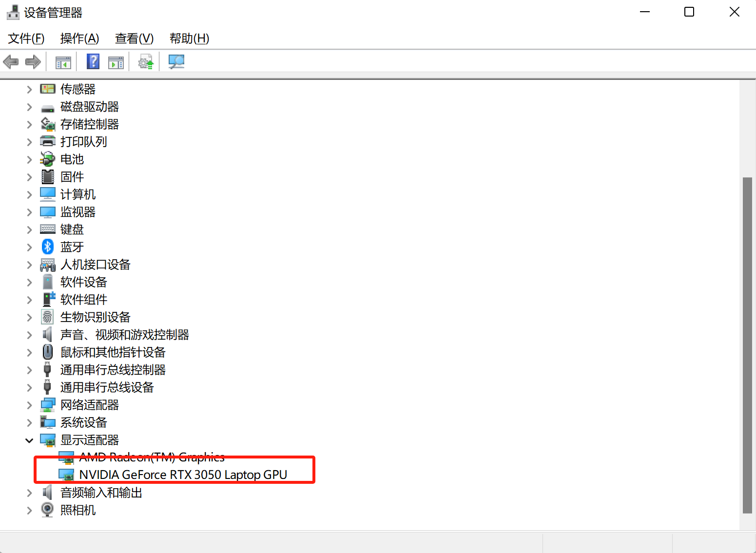Open the 查看(V) menu
Image resolution: width=756 pixels, height=553 pixels.
coord(134,38)
